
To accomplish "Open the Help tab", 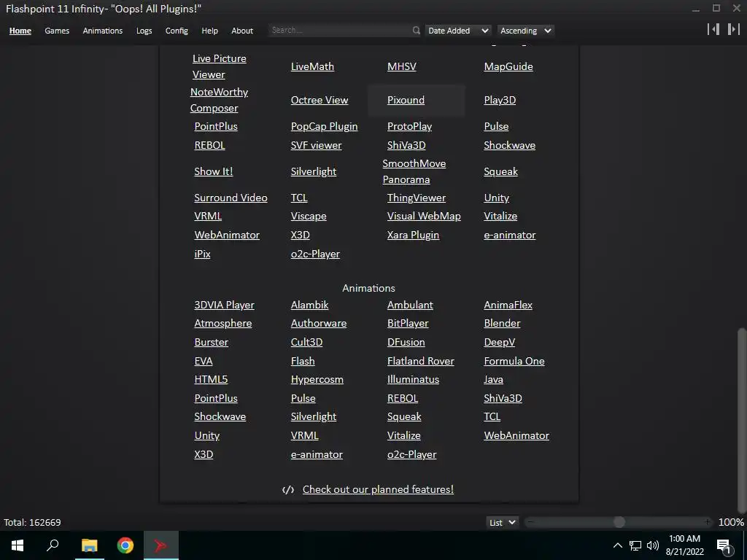I will (209, 31).
